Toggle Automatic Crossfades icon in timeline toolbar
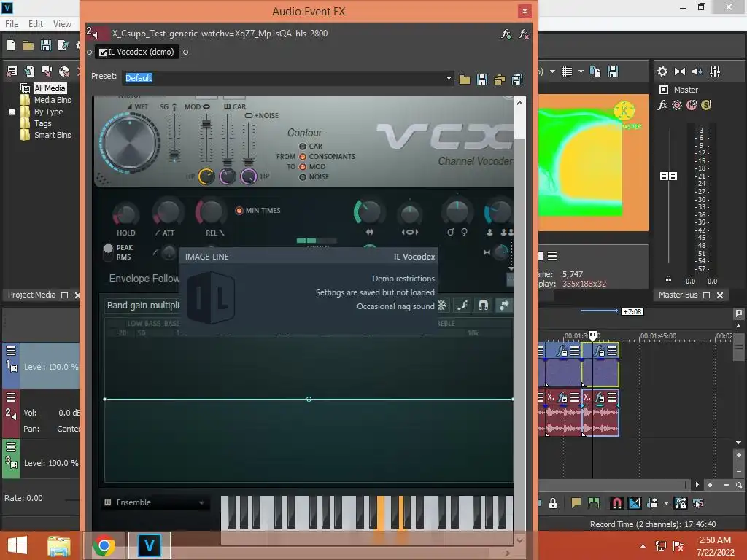Image resolution: width=747 pixels, height=560 pixels. (635, 503)
